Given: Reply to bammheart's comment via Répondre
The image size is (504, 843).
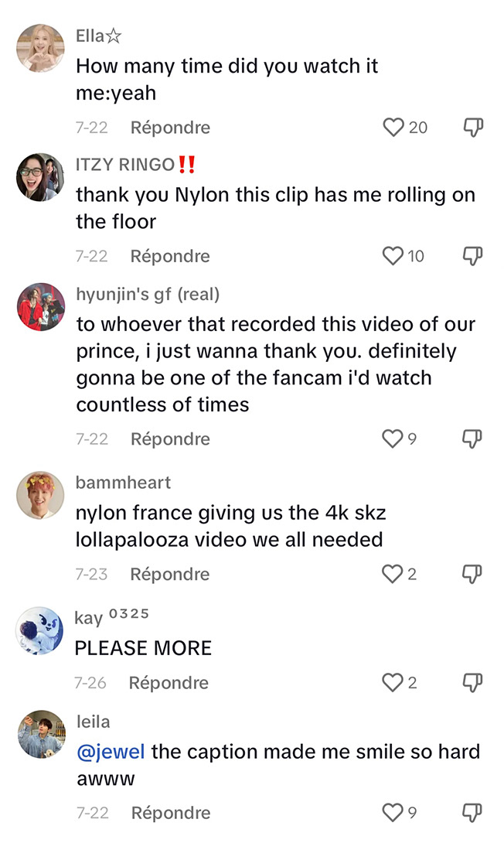Looking at the screenshot, I should [170, 574].
